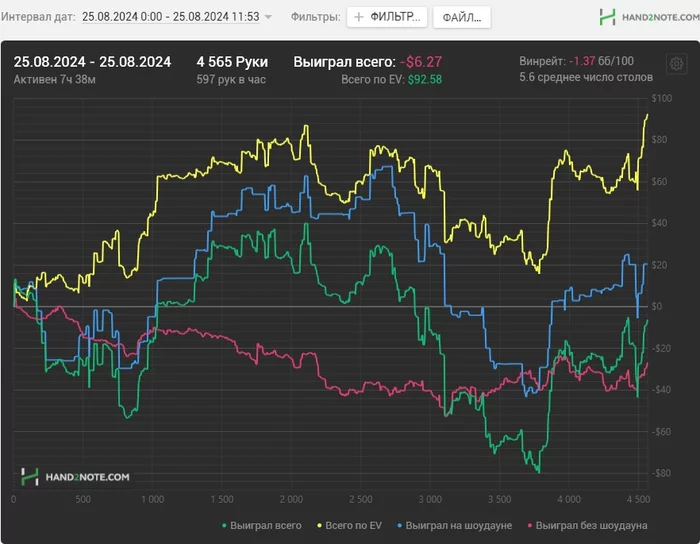
Task: Click the 4 565 Руки hand count
Action: click(x=232, y=62)
